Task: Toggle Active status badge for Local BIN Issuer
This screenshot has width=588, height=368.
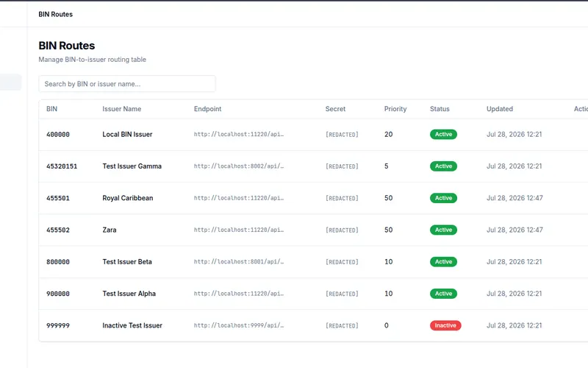Action: click(x=443, y=135)
